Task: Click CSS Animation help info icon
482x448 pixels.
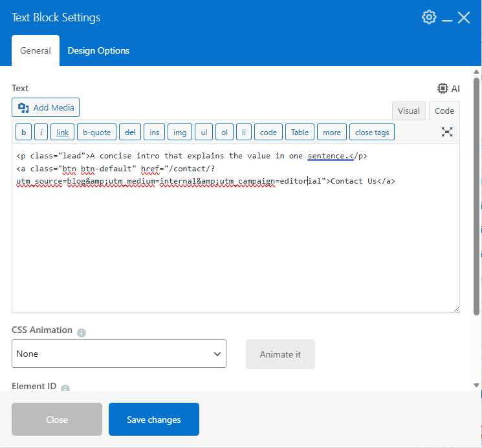Action: click(82, 333)
